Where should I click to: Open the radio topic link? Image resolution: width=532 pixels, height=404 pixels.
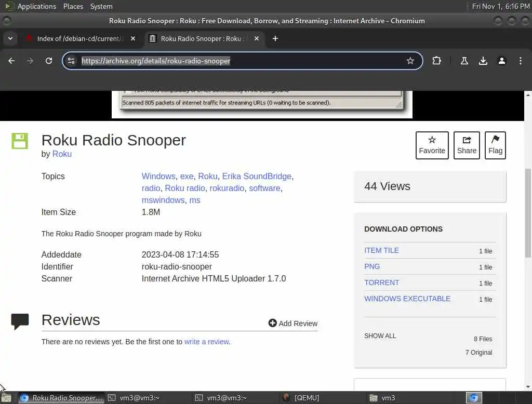pos(151,188)
